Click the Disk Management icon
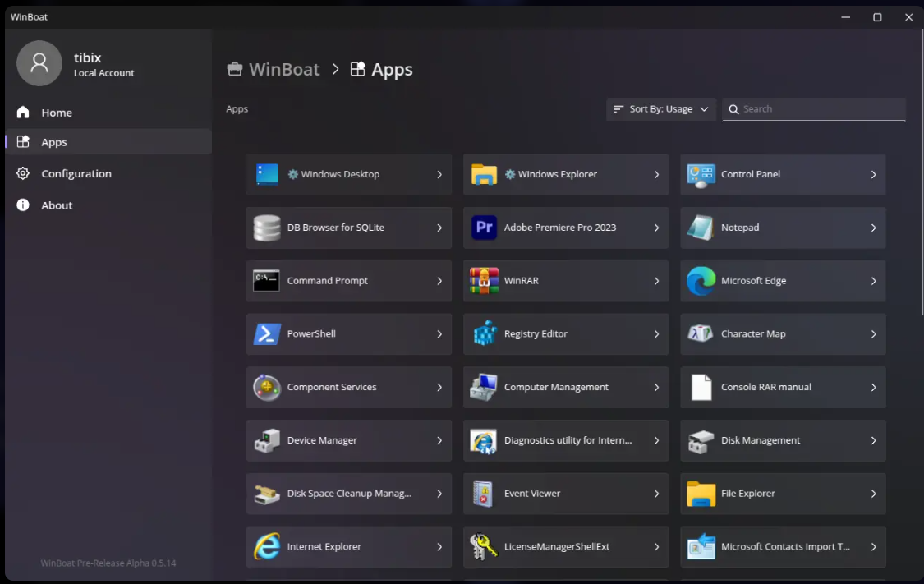 click(701, 441)
